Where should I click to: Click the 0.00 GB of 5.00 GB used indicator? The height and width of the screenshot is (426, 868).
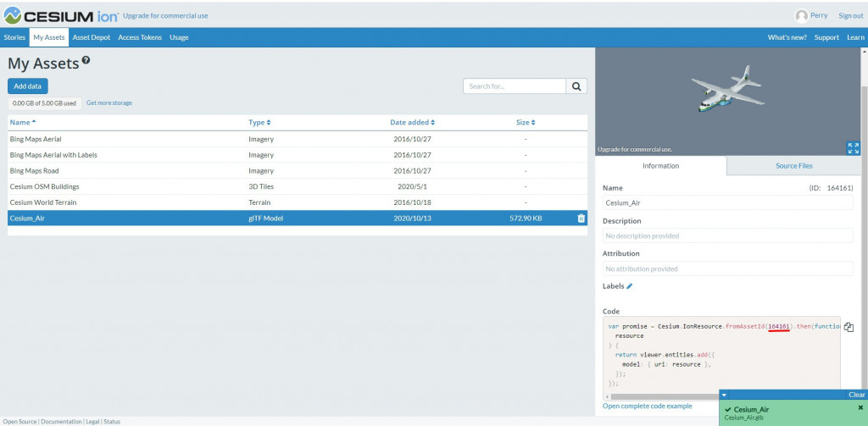(x=44, y=103)
